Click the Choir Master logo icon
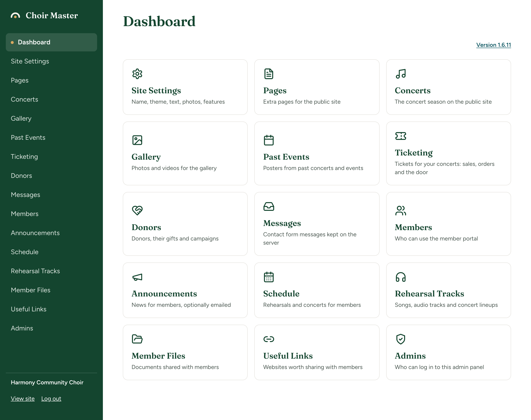 pyautogui.click(x=15, y=16)
